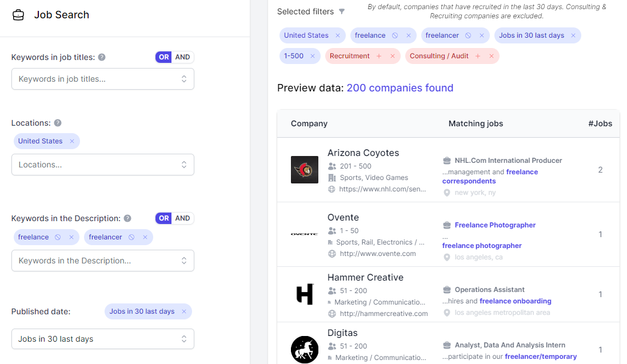The image size is (627, 364).
Task: Remove United States chip under Locations
Action: pyautogui.click(x=72, y=141)
